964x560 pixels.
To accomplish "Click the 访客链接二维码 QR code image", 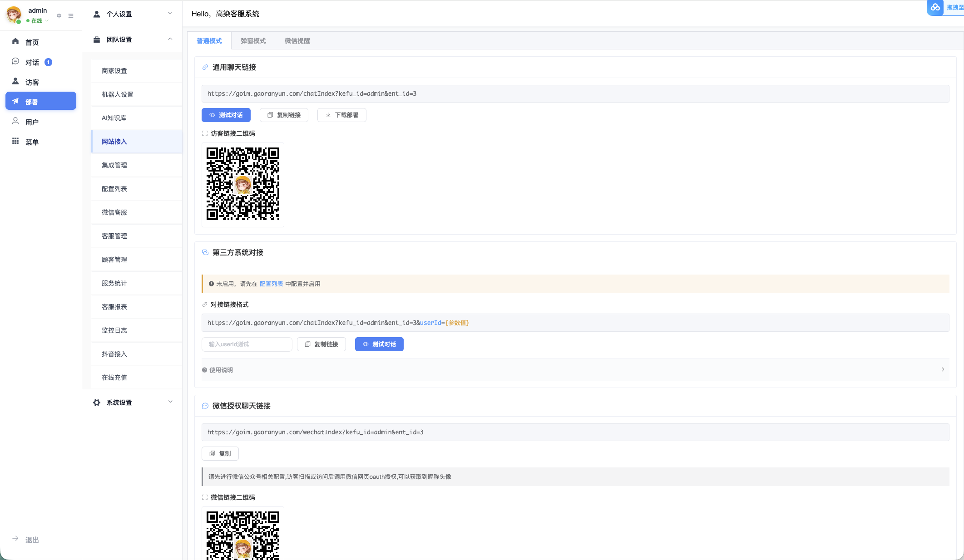I will click(x=243, y=185).
